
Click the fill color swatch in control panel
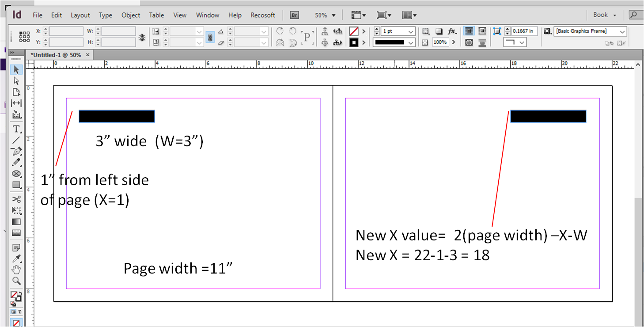[x=353, y=31]
